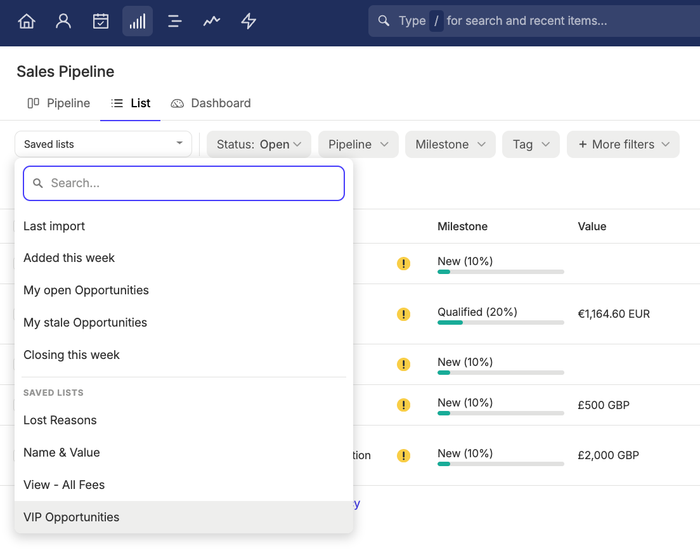The width and height of the screenshot is (700, 555).
Task: Click the progress bar in £2,000 GBP row
Action: pyautogui.click(x=500, y=464)
